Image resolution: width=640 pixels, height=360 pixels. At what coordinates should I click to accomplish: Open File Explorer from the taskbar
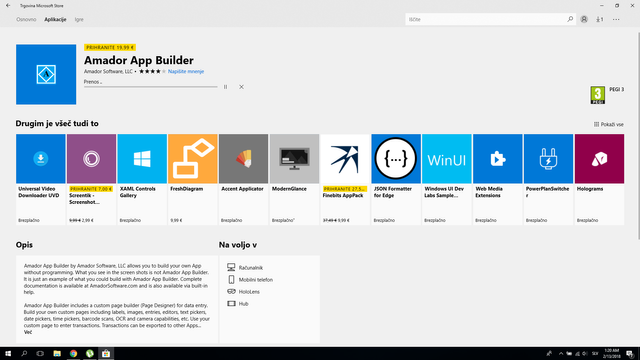click(x=57, y=353)
